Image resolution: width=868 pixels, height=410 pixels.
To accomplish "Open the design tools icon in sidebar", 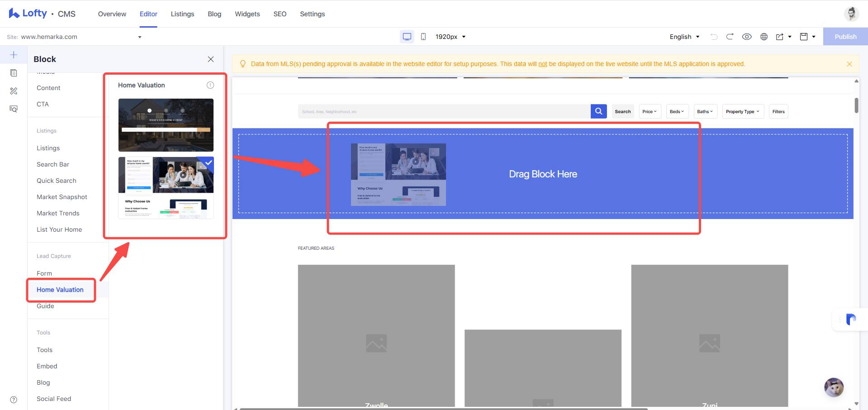I will [14, 91].
